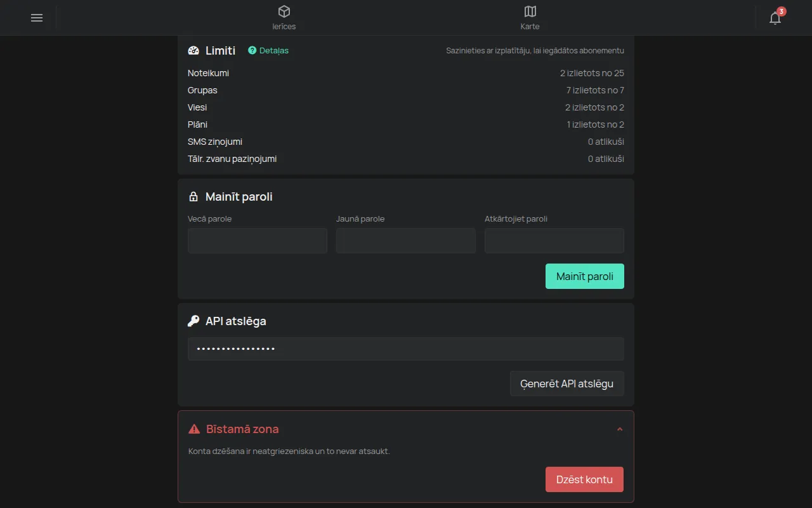Click the Bīstamā zona heading
Screen dimensions: 812x508
(242, 429)
